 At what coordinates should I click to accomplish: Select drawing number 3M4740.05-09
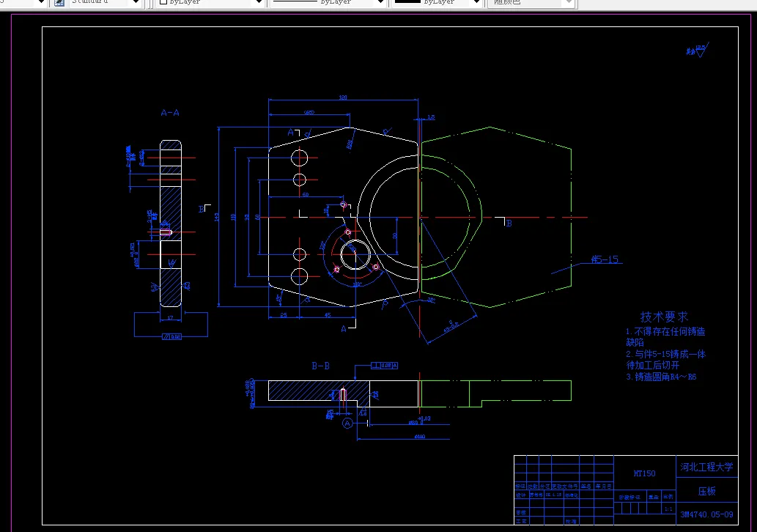coord(706,514)
